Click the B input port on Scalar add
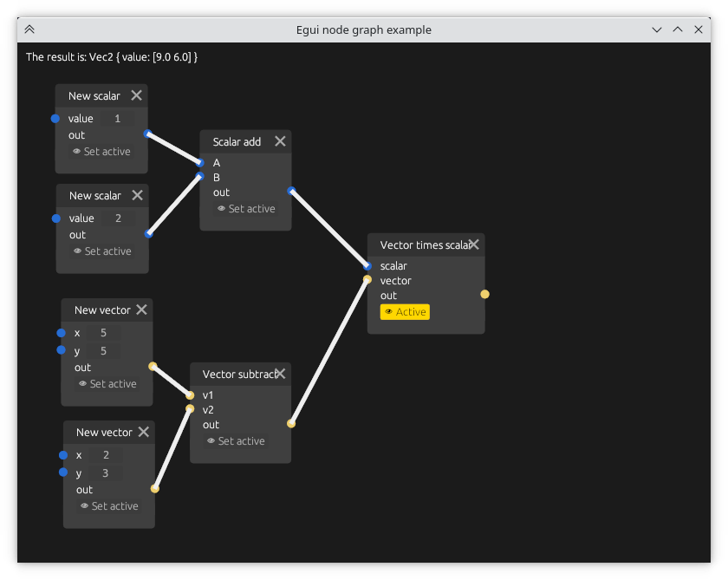728x580 pixels. (x=200, y=177)
